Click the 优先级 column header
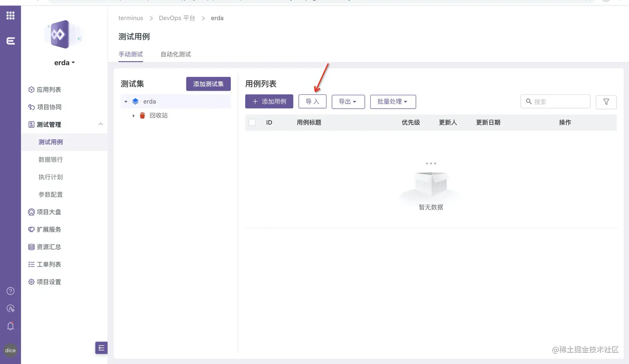 tap(411, 123)
